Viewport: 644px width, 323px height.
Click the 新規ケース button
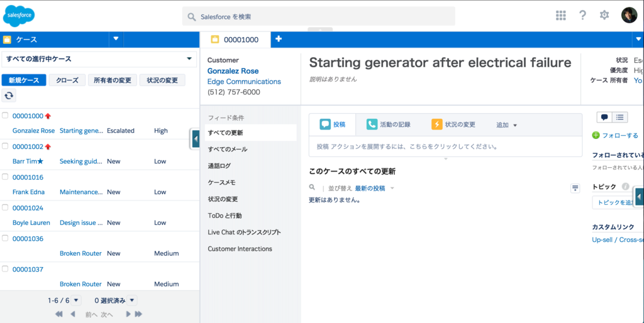click(x=24, y=80)
